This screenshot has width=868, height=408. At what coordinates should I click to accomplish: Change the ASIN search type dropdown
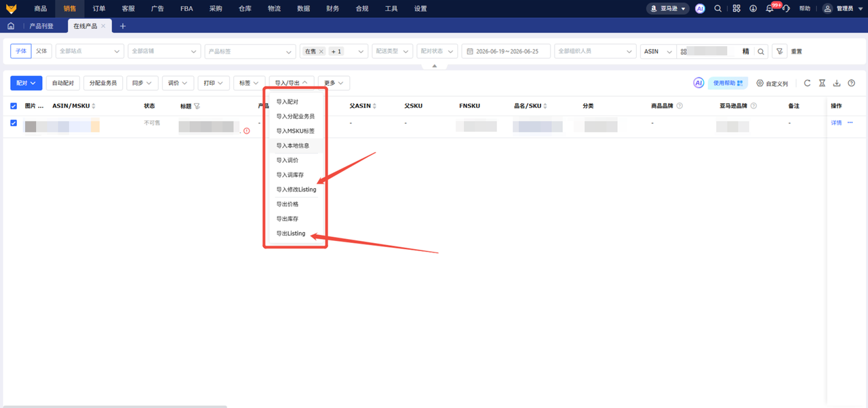pos(658,52)
